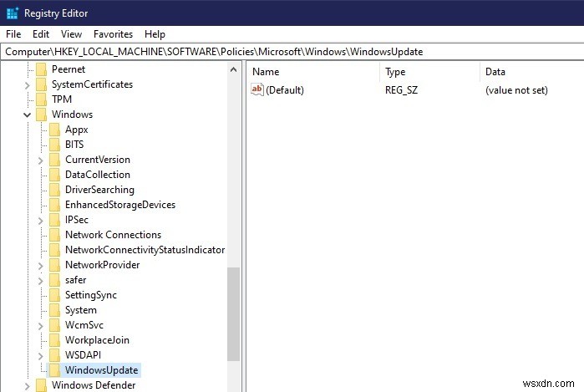Open the File menu
This screenshot has height=392, width=584.
click(x=13, y=34)
